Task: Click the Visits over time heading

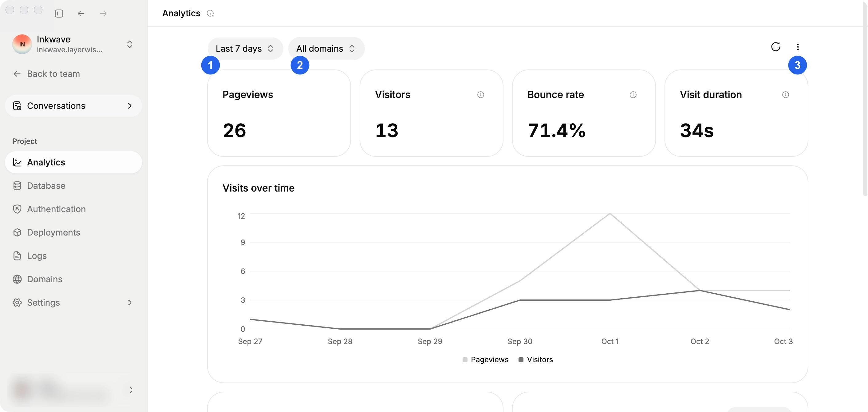Action: click(x=258, y=188)
